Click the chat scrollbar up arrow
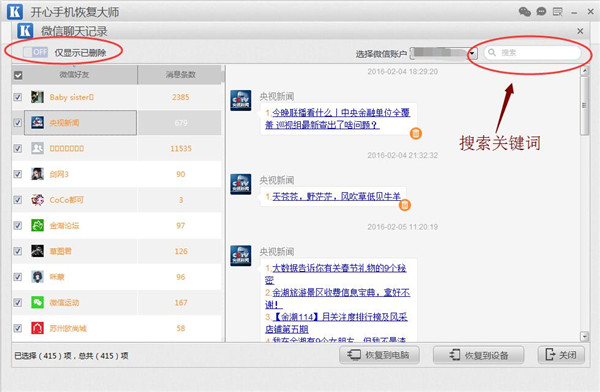This screenshot has height=392, width=600. (584, 70)
